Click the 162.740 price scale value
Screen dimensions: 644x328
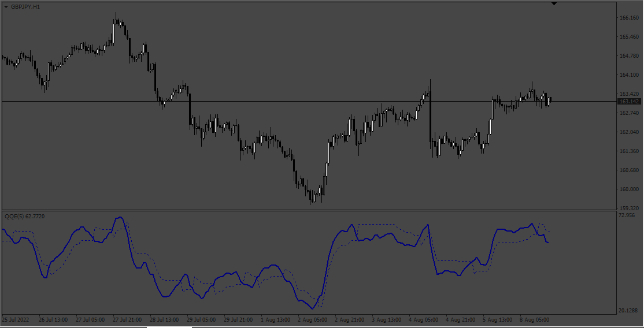click(x=628, y=113)
